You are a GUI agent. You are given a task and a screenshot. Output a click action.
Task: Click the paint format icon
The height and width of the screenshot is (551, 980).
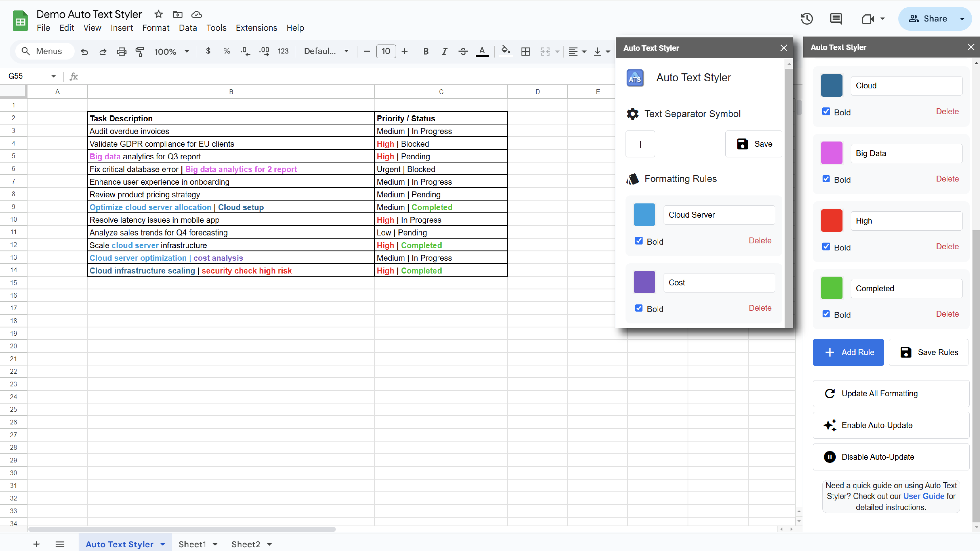pyautogui.click(x=140, y=51)
